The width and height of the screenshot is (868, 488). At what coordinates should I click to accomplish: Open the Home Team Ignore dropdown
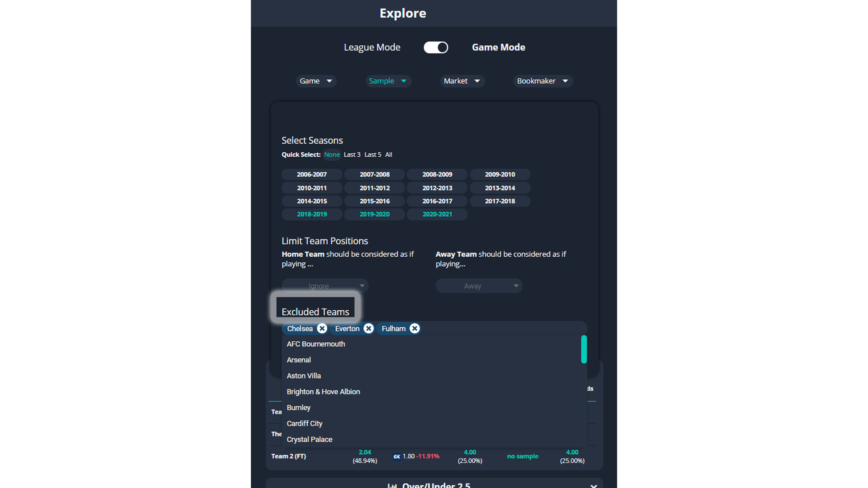[x=324, y=286]
